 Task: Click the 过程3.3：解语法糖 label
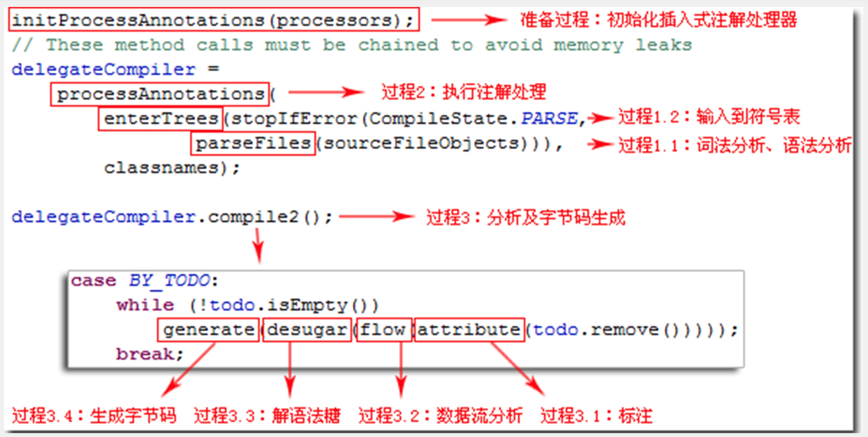(x=267, y=416)
